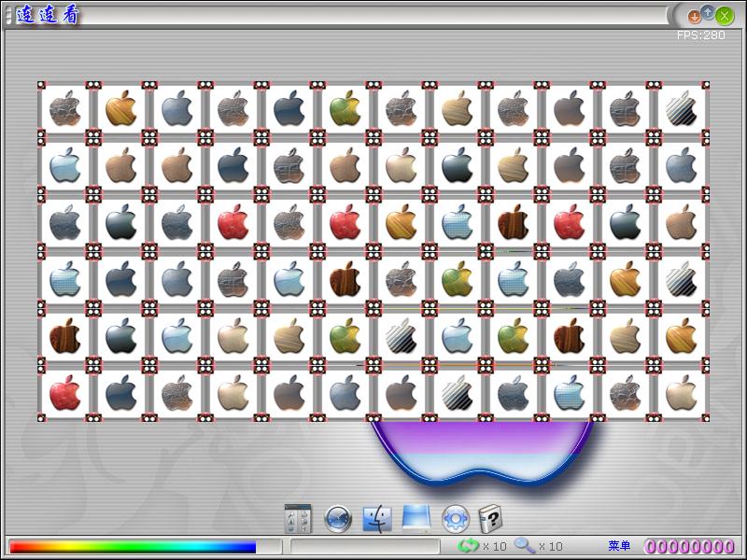Image resolution: width=747 pixels, height=560 pixels.
Task: Use the magnifying glass hint icon
Action: 525,546
